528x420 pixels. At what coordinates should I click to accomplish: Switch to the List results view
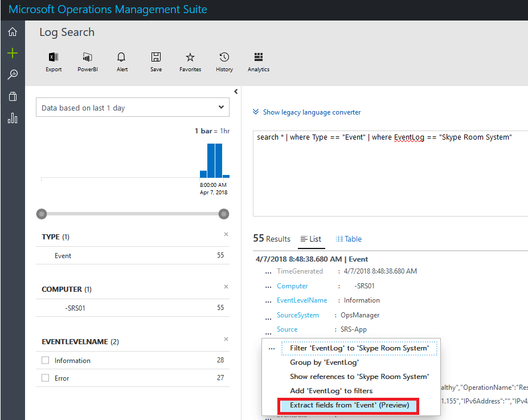pos(311,239)
